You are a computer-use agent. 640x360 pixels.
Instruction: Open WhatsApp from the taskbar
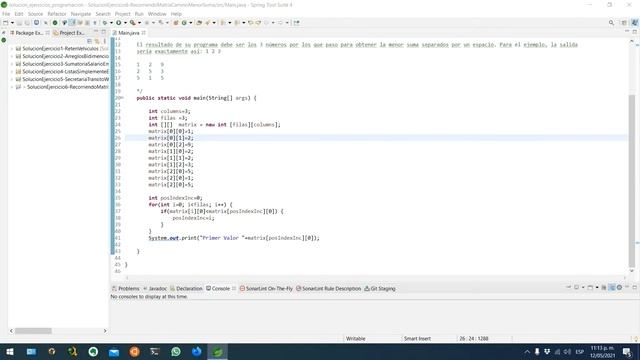click(x=176, y=351)
